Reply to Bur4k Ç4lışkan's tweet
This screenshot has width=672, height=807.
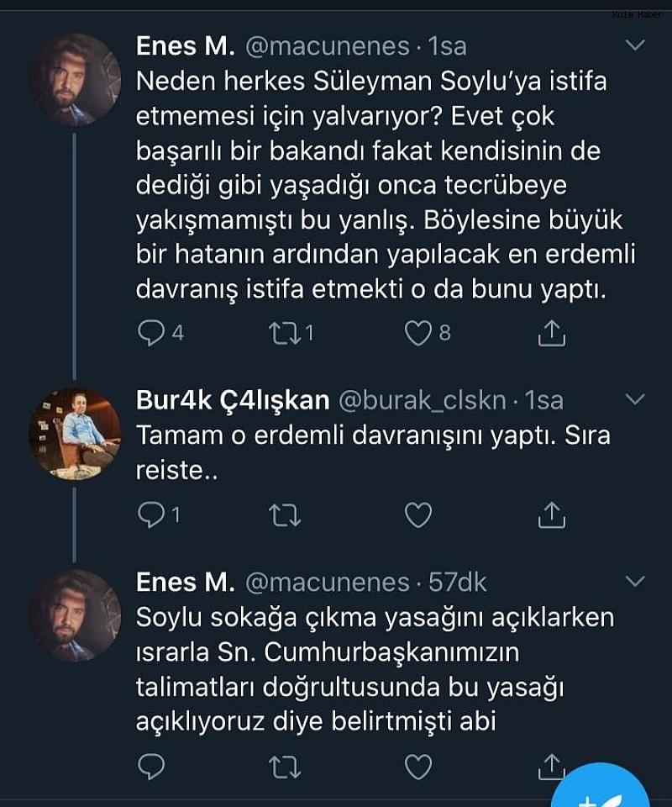[x=151, y=514]
